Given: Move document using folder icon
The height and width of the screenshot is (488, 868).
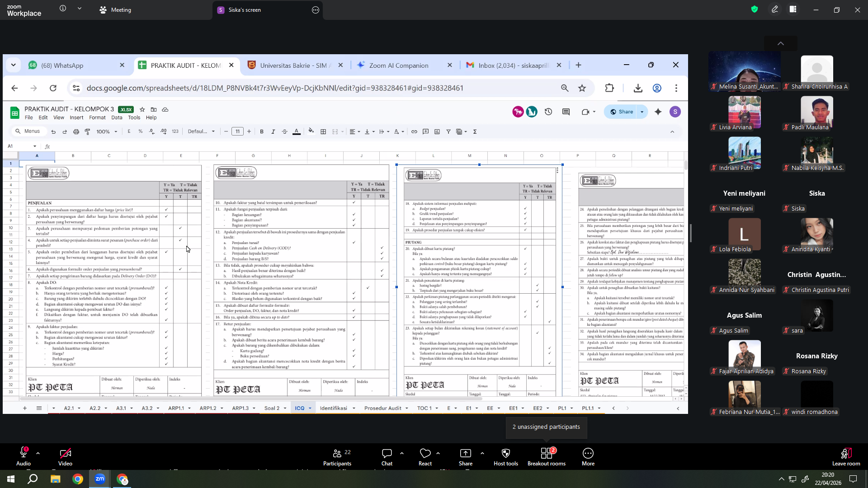Looking at the screenshot, I should pyautogui.click(x=154, y=109).
